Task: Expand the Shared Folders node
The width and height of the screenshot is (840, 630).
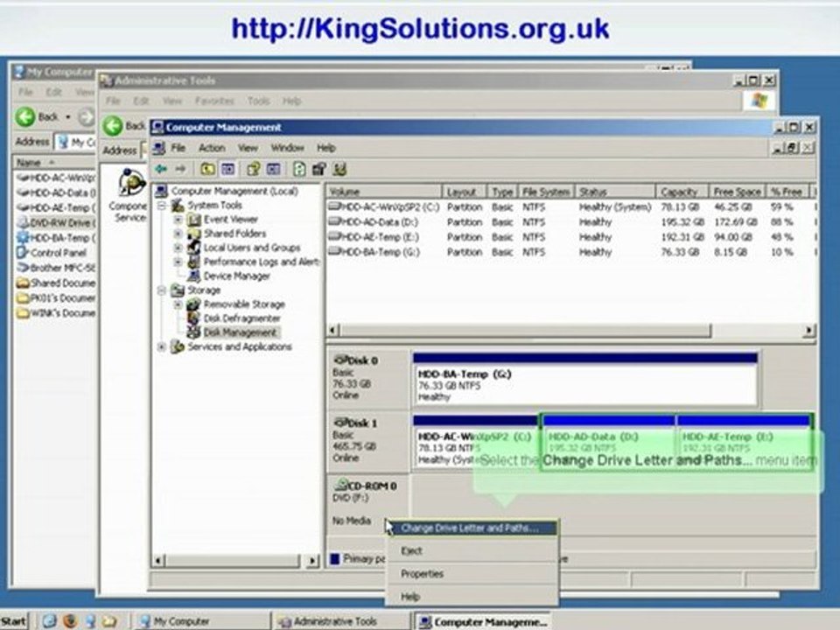Action: (178, 234)
